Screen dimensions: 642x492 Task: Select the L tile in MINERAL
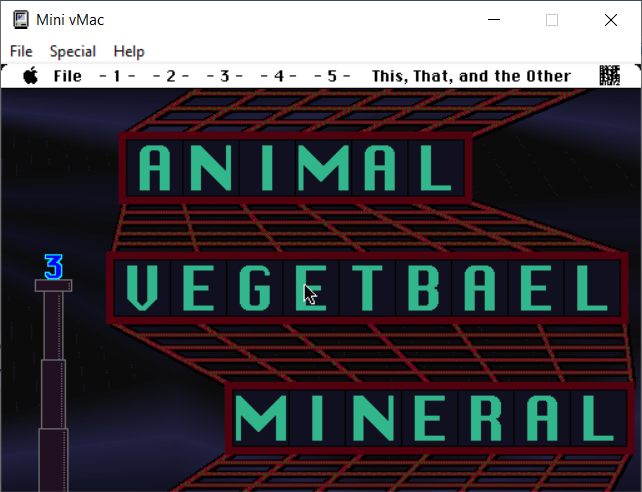point(599,418)
